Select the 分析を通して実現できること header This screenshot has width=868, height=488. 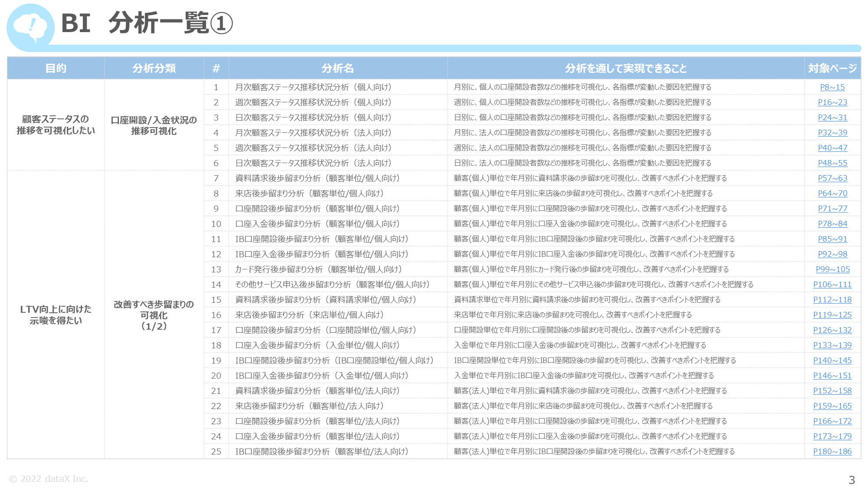(x=626, y=68)
